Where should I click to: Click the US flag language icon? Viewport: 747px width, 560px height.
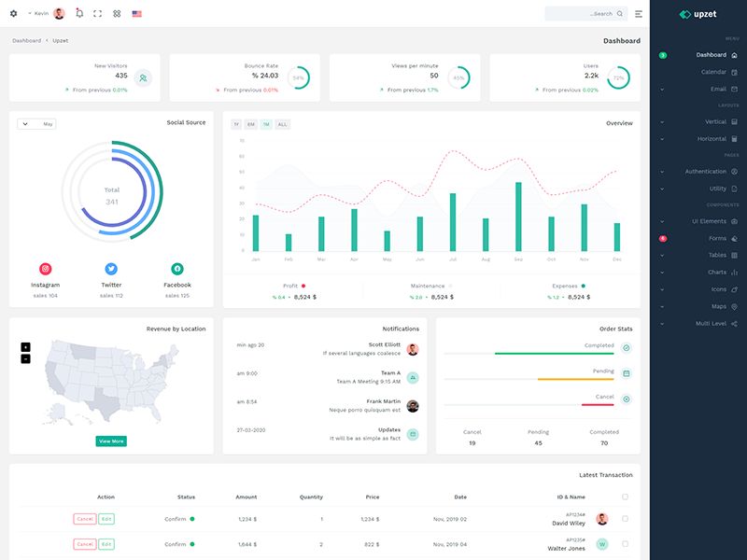137,14
